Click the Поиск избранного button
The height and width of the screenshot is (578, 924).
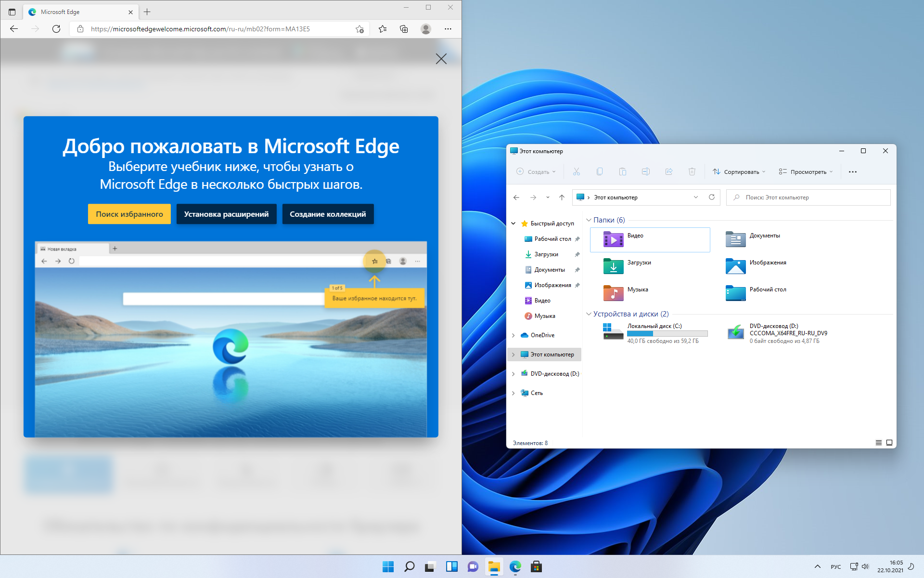129,214
